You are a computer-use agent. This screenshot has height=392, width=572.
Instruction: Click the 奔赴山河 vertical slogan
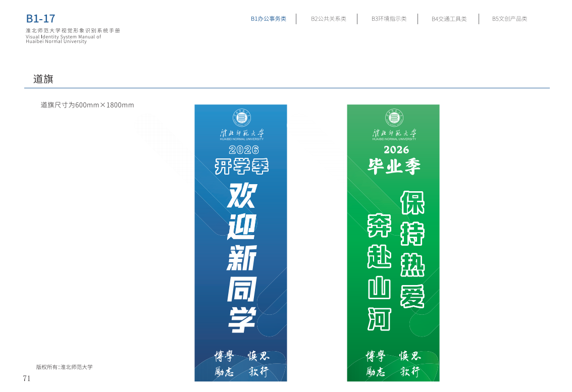coord(379,272)
